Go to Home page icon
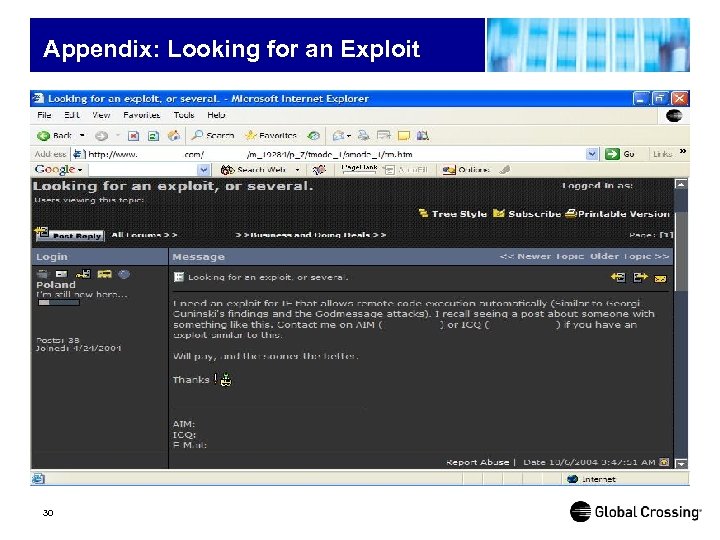Image resolution: width=720 pixels, height=540 pixels. click(x=174, y=135)
